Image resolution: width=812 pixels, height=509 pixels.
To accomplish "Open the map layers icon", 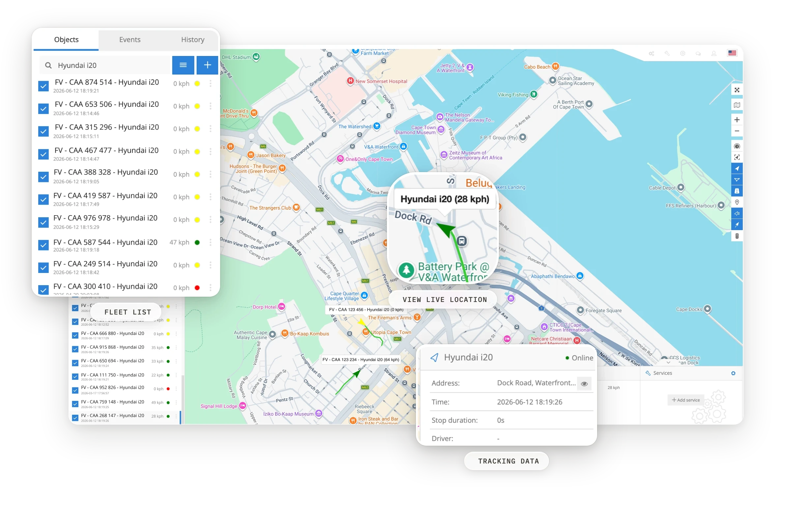I will 736,105.
